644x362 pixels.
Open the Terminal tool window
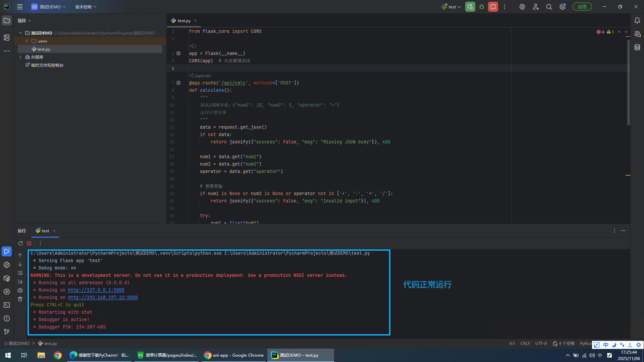7,305
